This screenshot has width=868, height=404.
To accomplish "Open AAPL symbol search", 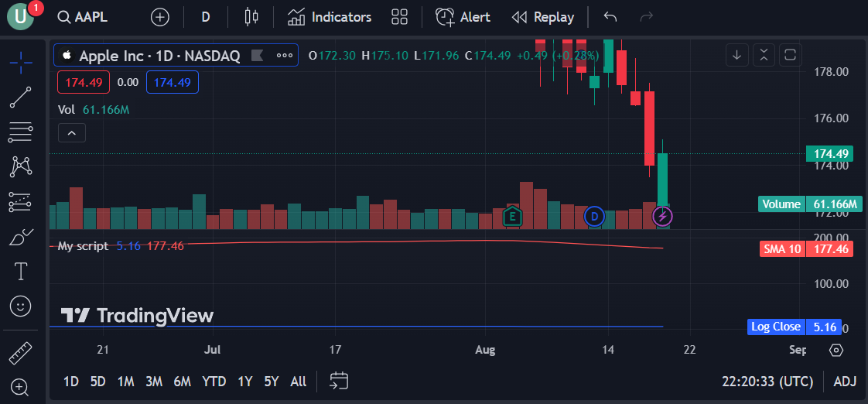I will (83, 17).
